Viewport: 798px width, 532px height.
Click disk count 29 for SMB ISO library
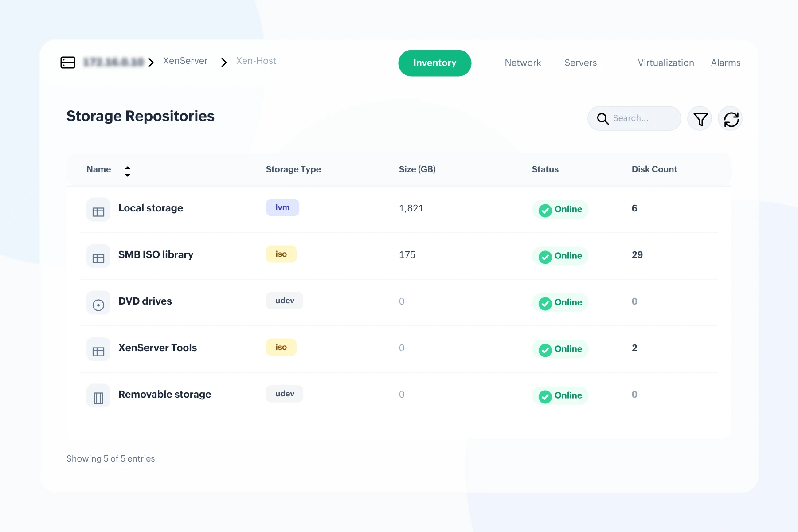point(637,255)
